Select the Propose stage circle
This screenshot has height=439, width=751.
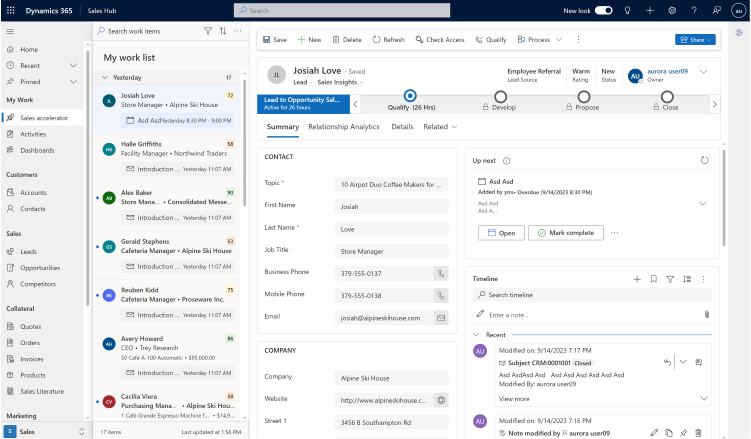click(x=583, y=97)
